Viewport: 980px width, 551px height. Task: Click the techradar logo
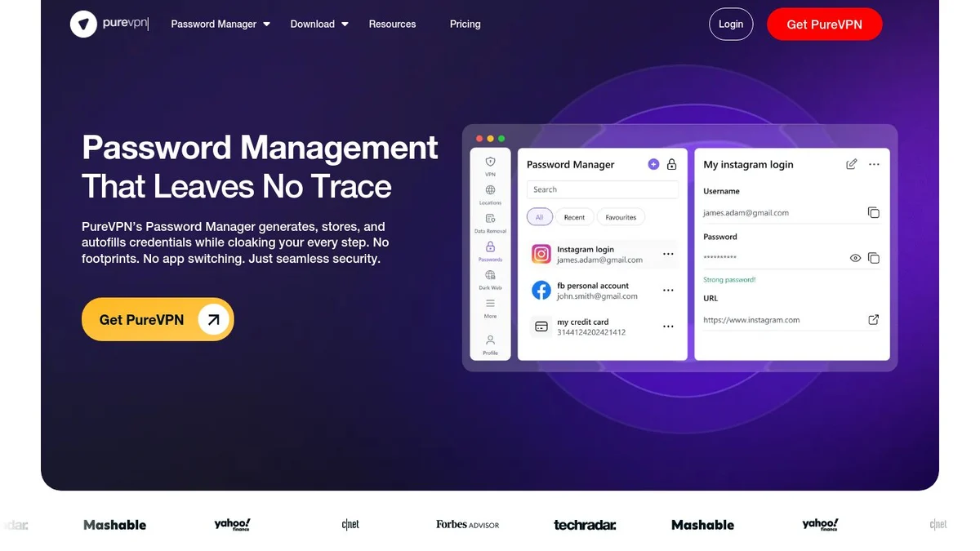(585, 525)
